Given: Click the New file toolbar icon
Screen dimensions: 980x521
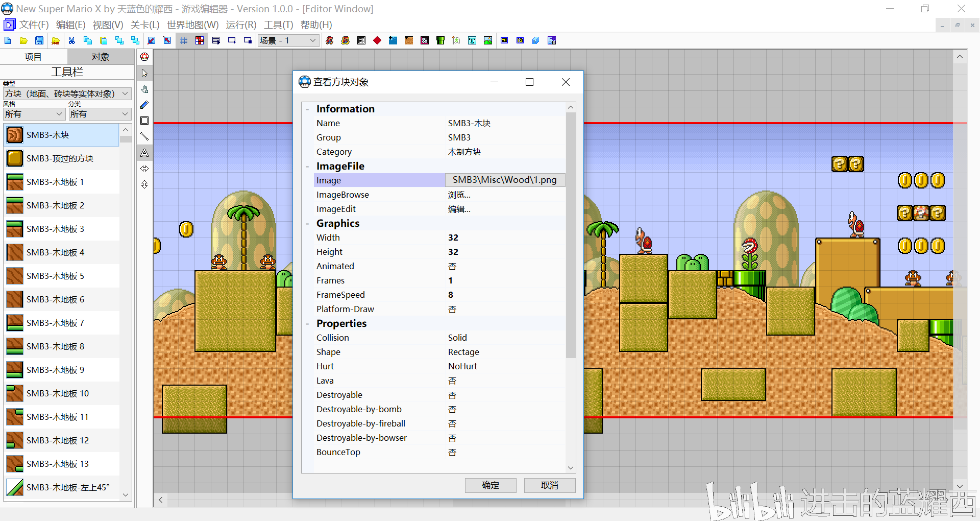Looking at the screenshot, I should [7, 41].
